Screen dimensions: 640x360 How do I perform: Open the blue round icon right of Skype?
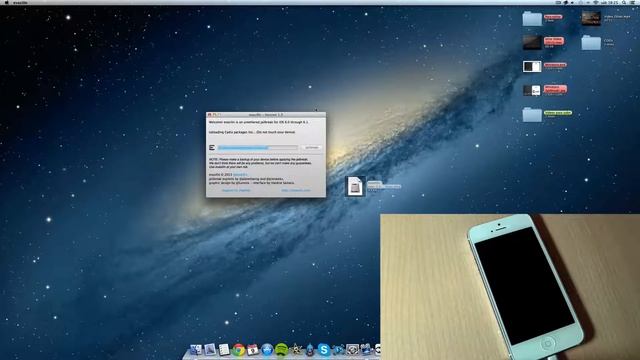pos(338,350)
